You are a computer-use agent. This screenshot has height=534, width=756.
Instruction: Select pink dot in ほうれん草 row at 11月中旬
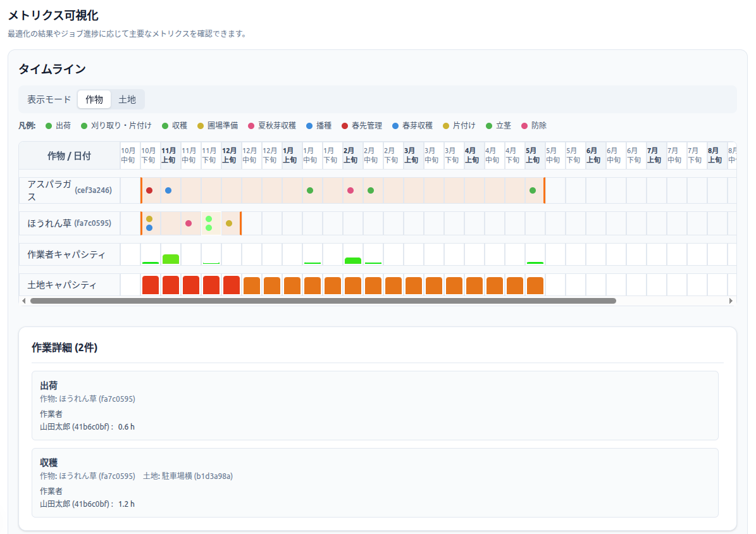point(189,223)
